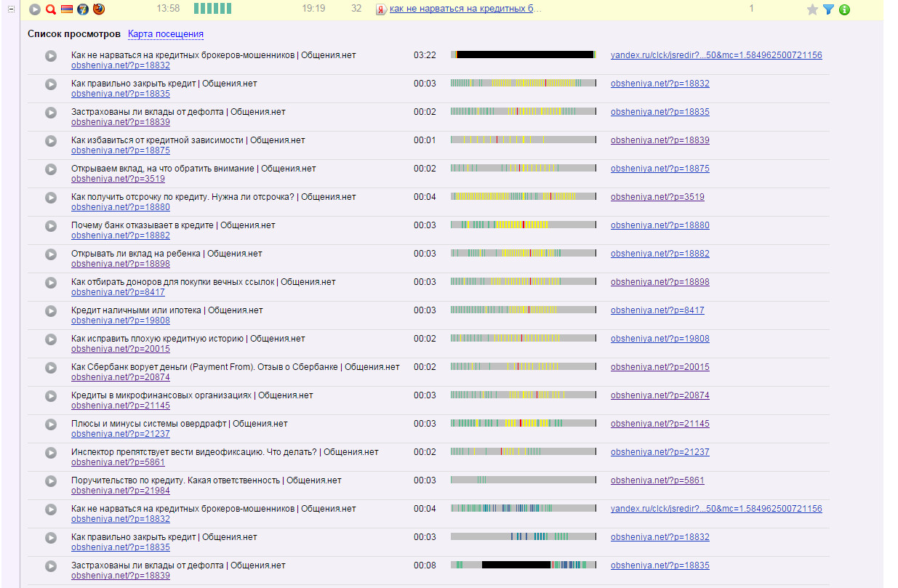Play 'Как исправить плохую кредитную историю' view
Viewport: 898px width, 588px height.
pyautogui.click(x=51, y=339)
